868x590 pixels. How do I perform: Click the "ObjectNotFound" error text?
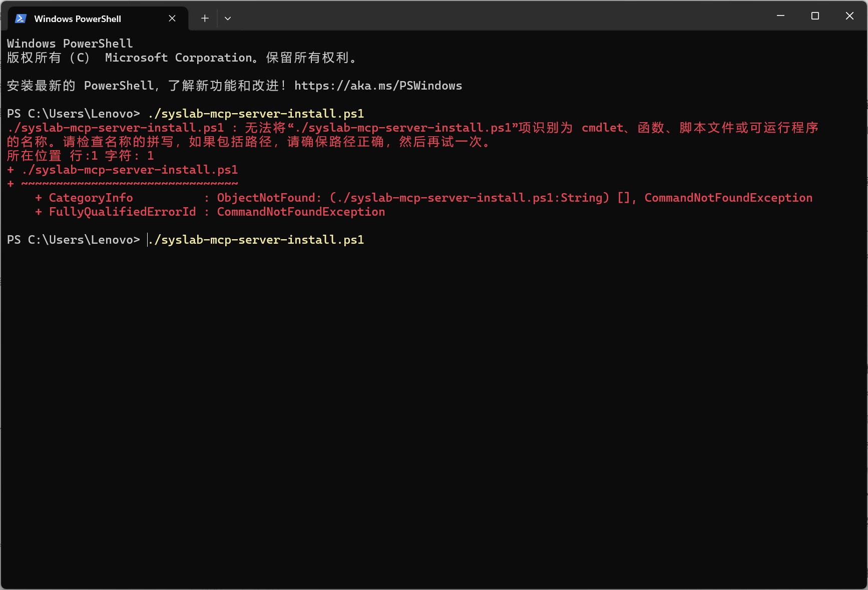pos(266,198)
